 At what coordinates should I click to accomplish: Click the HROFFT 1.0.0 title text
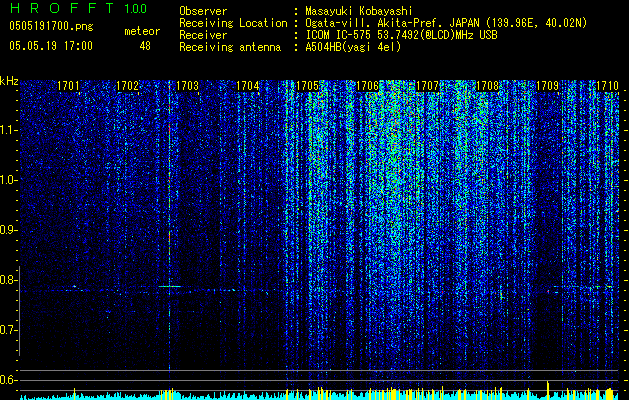pos(78,8)
